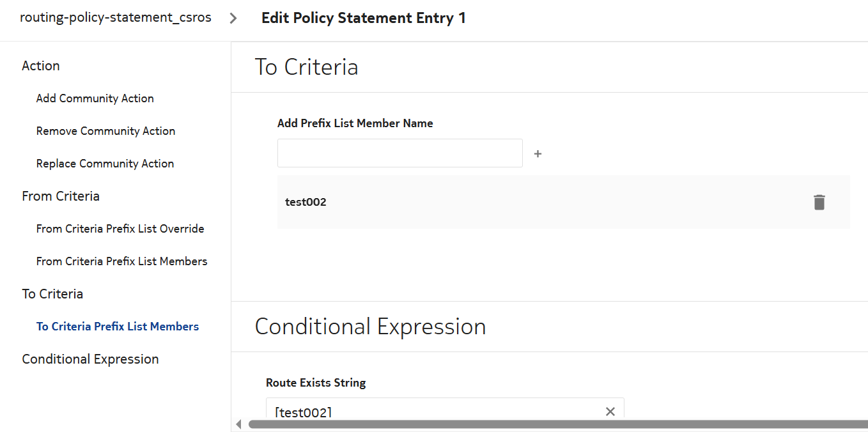The width and height of the screenshot is (868, 432).
Task: Select To Criteria Prefix List Members
Action: pos(118,327)
